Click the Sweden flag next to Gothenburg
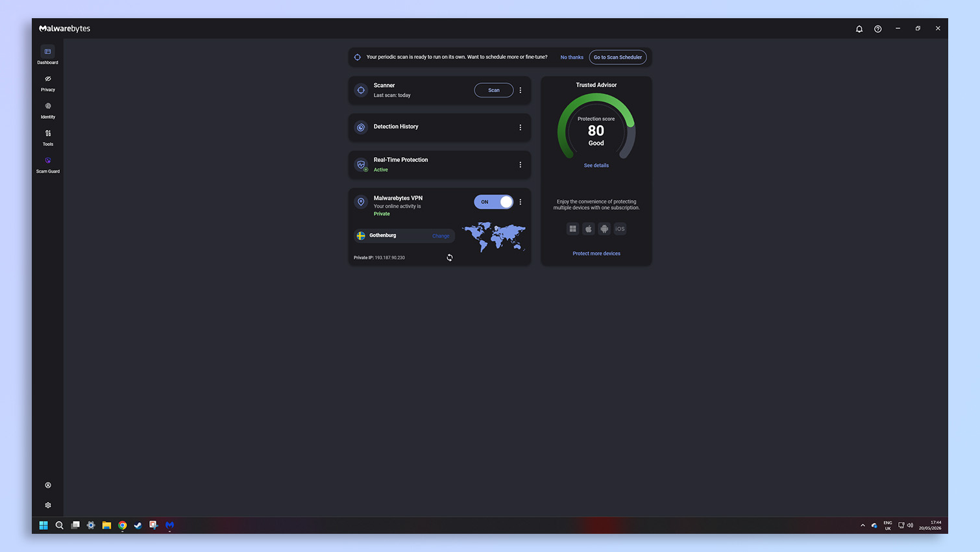The height and width of the screenshot is (552, 980). tap(361, 236)
